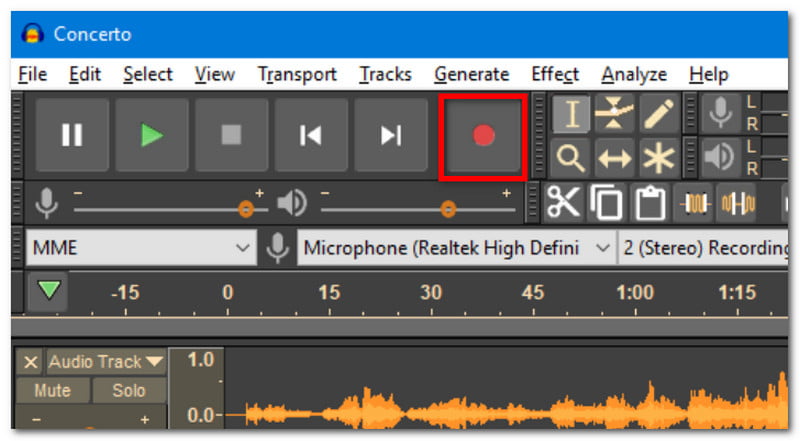
Task: Solo the Audio Track
Action: point(129,390)
